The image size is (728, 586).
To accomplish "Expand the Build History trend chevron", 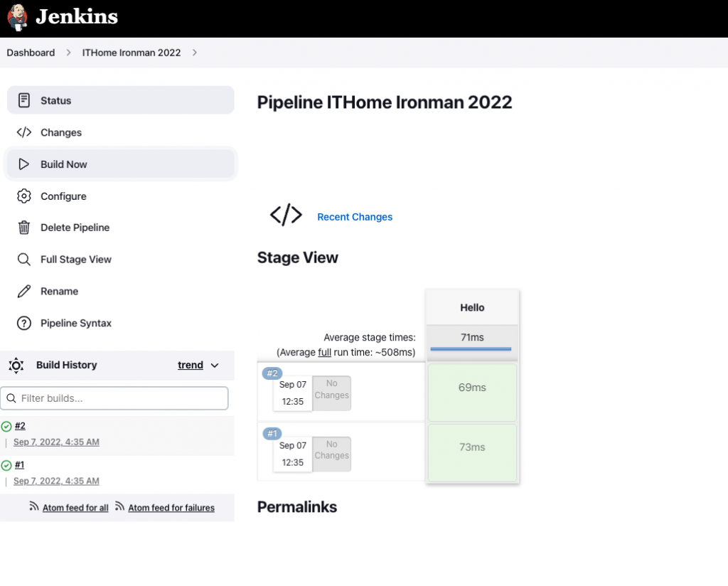I will click(x=215, y=366).
